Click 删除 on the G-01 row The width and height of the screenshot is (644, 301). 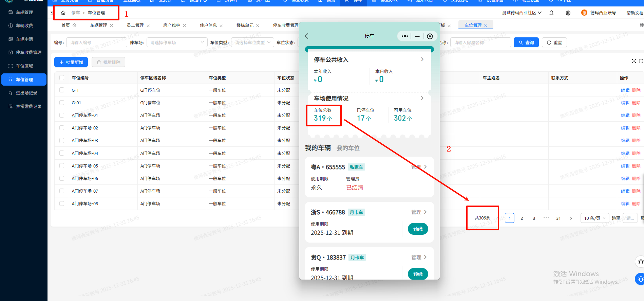636,103
